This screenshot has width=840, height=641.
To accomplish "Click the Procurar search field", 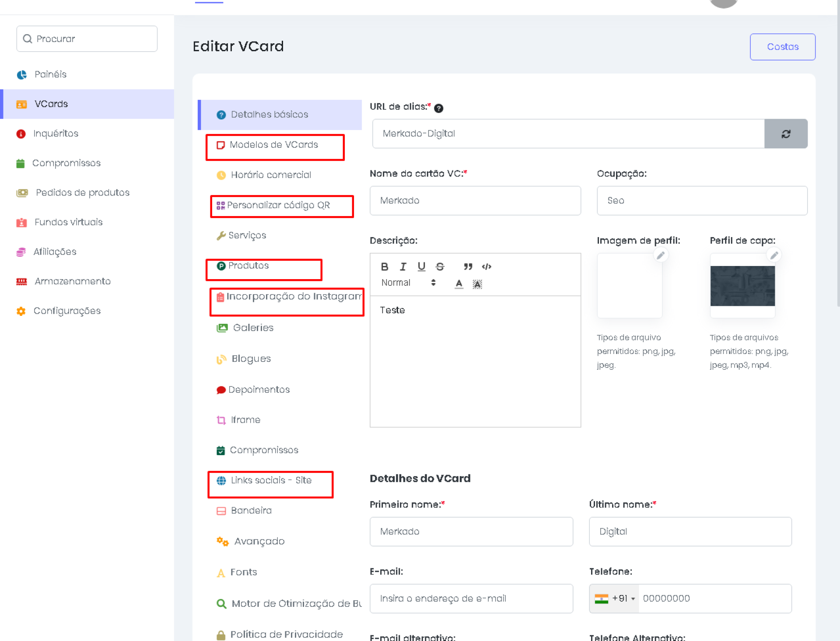I will tap(87, 39).
